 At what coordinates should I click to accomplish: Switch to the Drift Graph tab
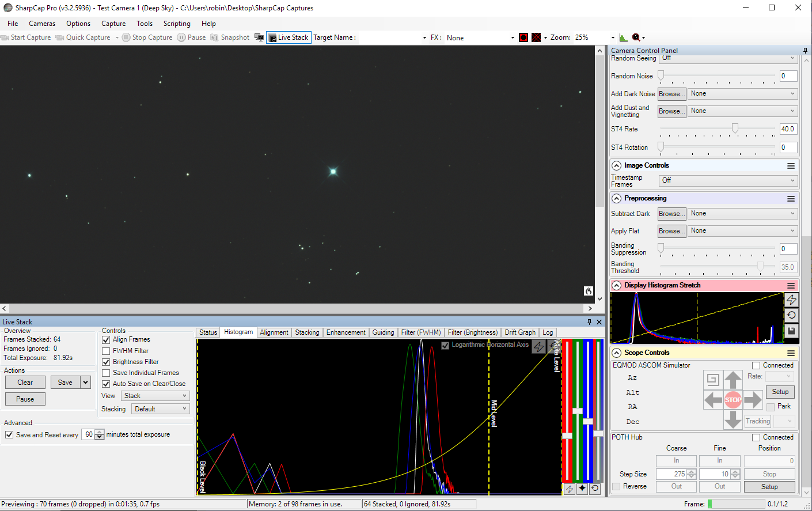(520, 332)
